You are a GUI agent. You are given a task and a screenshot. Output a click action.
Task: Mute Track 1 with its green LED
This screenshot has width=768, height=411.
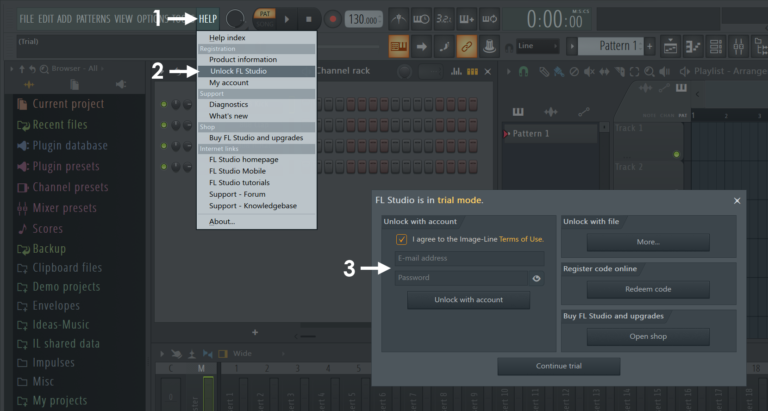676,154
